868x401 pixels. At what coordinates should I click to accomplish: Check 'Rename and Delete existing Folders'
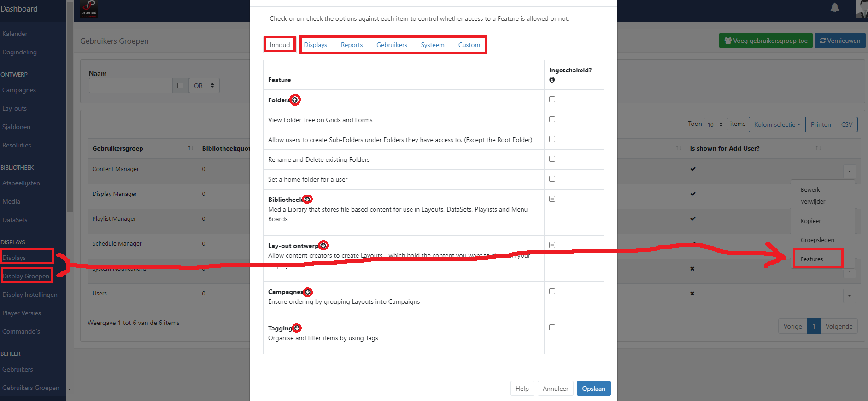(x=552, y=159)
